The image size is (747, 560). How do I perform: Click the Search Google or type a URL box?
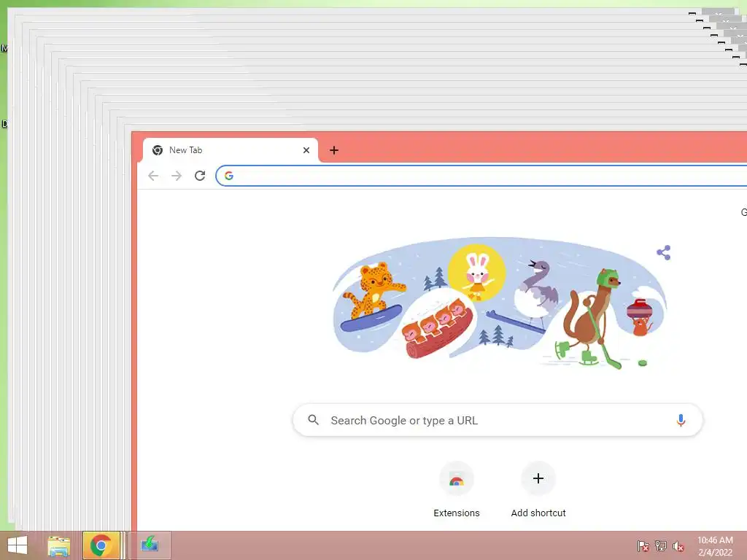click(498, 420)
